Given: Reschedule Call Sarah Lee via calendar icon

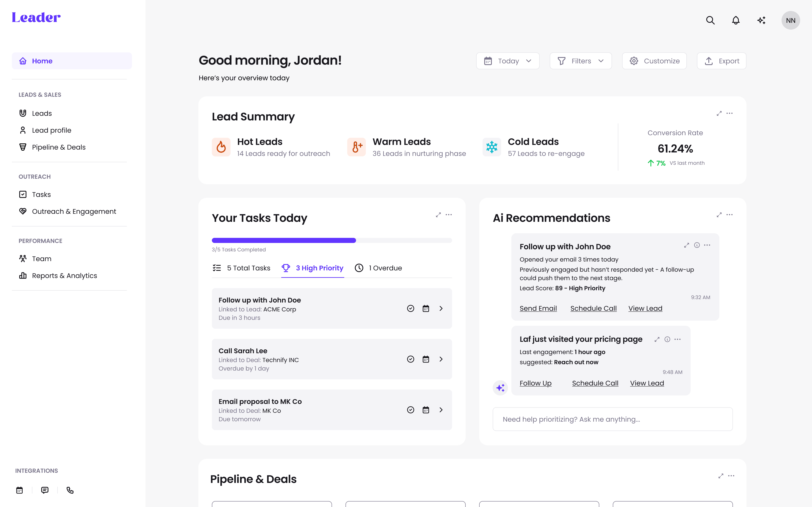Looking at the screenshot, I should point(426,359).
